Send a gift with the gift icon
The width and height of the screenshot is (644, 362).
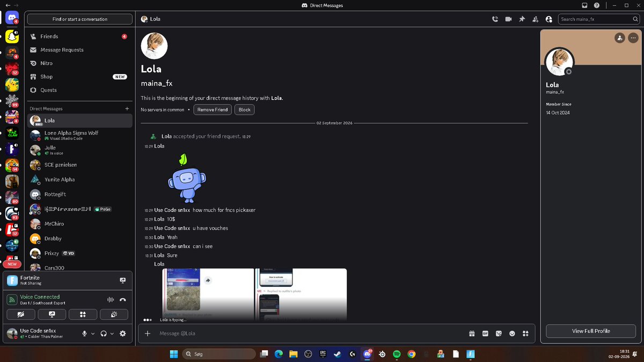pyautogui.click(x=472, y=333)
